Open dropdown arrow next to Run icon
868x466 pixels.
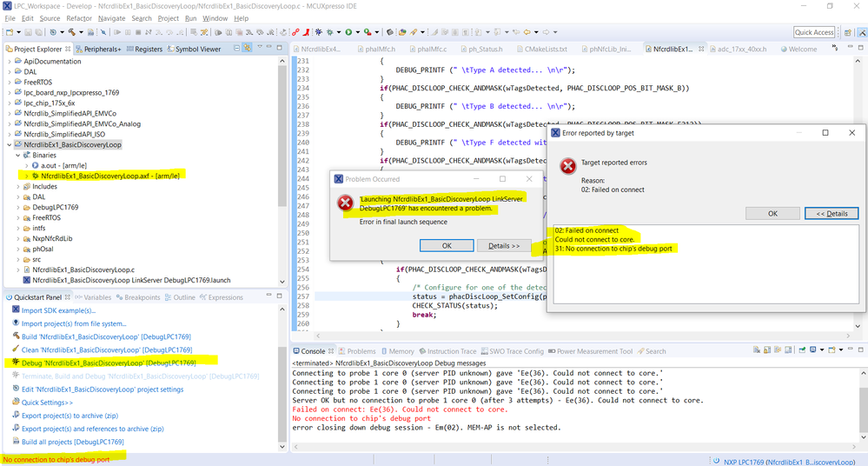pos(358,32)
